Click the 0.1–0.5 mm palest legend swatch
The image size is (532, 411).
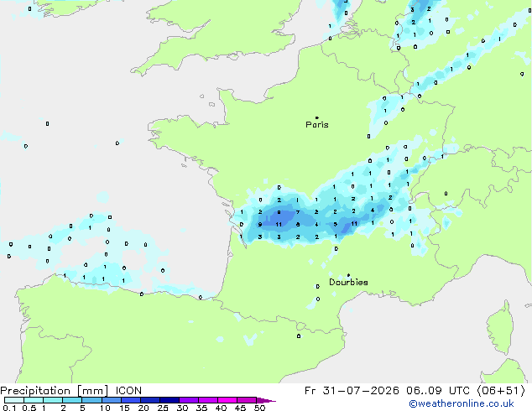pyautogui.click(x=14, y=400)
